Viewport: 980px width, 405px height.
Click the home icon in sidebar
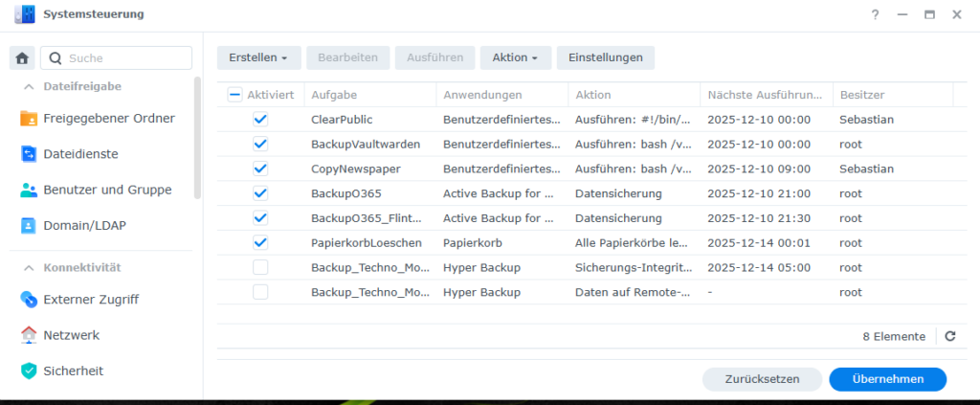[x=22, y=58]
